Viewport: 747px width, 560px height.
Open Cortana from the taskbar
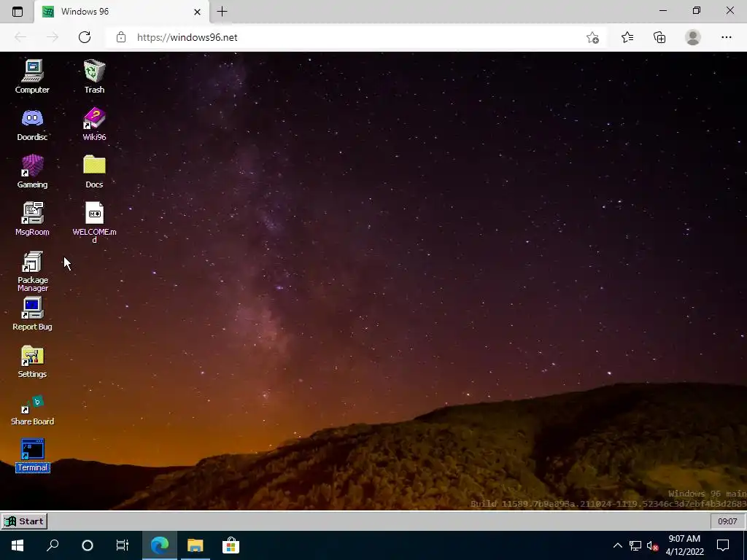click(88, 545)
